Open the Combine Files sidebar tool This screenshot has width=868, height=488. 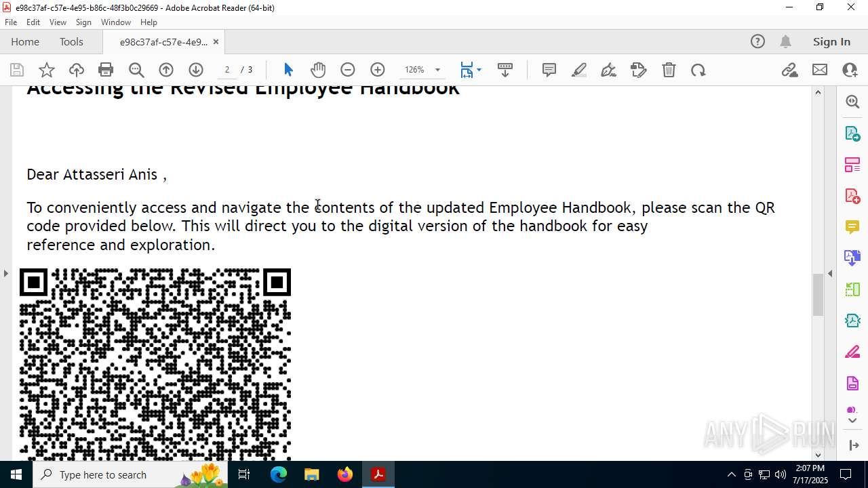tap(852, 258)
